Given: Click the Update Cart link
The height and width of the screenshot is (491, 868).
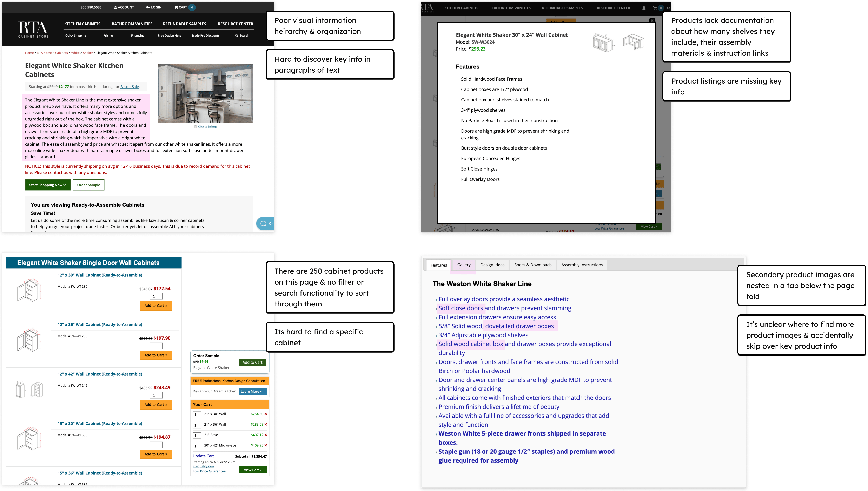Looking at the screenshot, I should click(203, 456).
